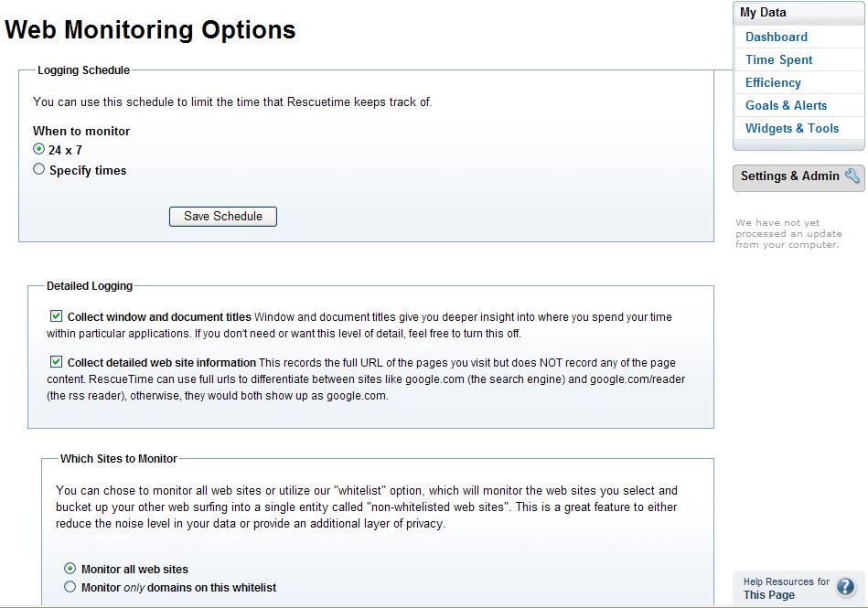This screenshot has height=608, width=868.
Task: Select the 24 x 7 monitoring option
Action: (38, 149)
